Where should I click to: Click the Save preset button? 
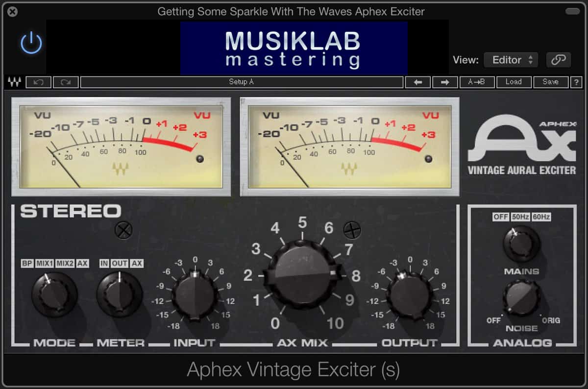551,82
